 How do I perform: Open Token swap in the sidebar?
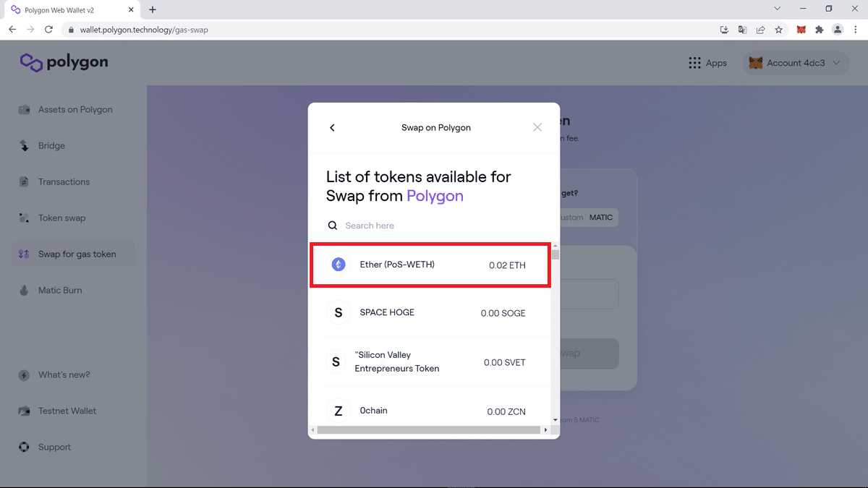61,218
